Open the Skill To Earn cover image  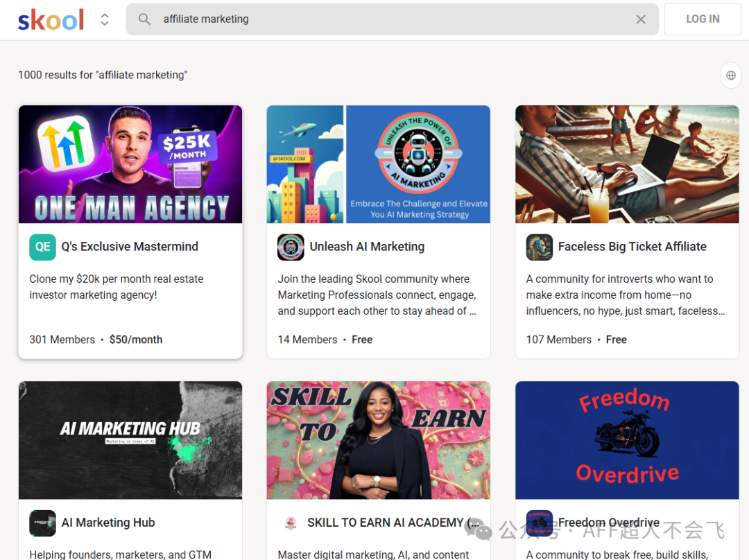[x=379, y=440]
